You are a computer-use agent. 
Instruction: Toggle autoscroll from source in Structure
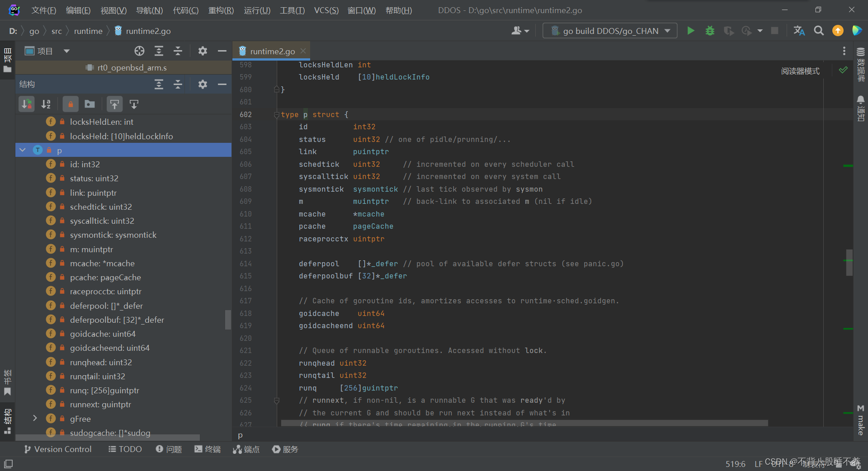pos(134,104)
